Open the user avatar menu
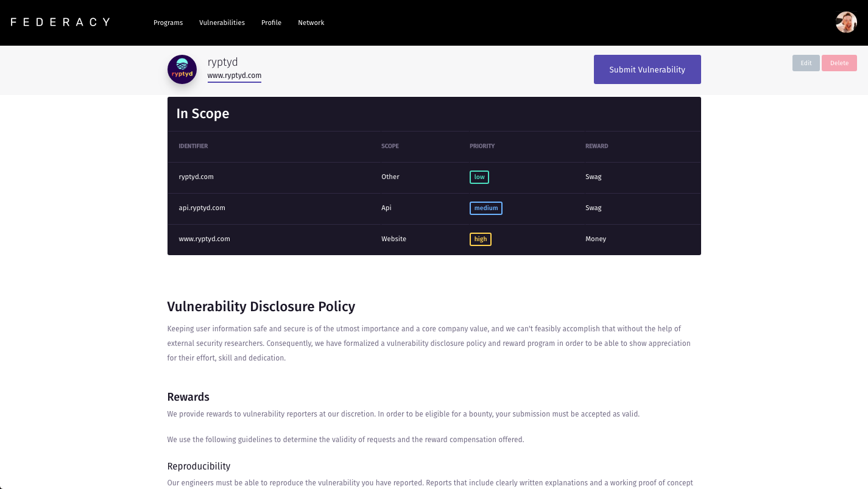Screen dimensions: 868x489 tap(846, 23)
